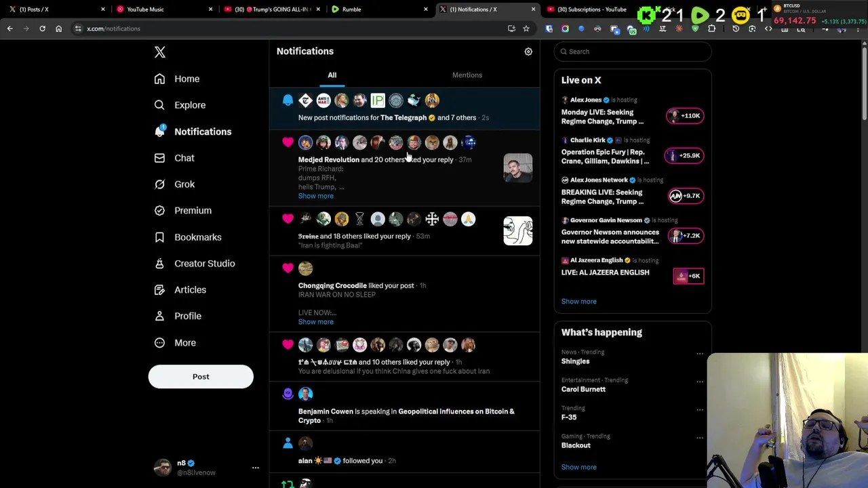This screenshot has height=488, width=868.
Task: Open the Blackout trending topic
Action: click(x=576, y=446)
